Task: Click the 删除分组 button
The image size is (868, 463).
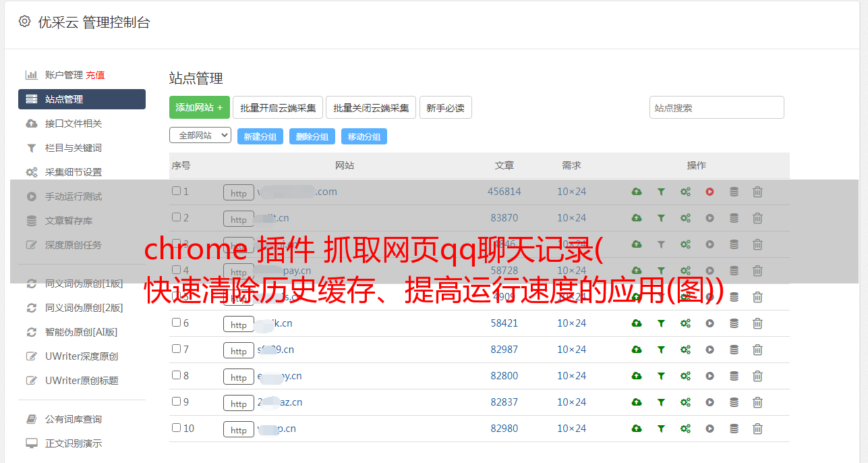Action: [x=312, y=136]
